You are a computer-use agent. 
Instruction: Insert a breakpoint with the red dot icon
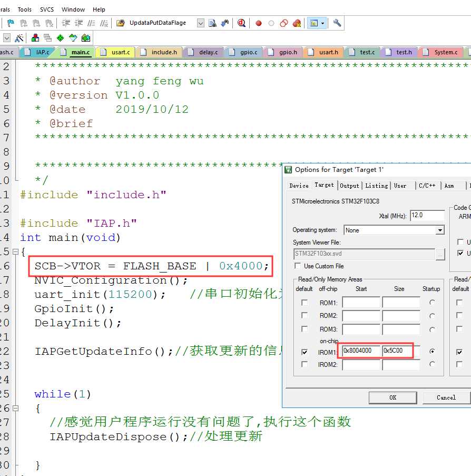[259, 23]
